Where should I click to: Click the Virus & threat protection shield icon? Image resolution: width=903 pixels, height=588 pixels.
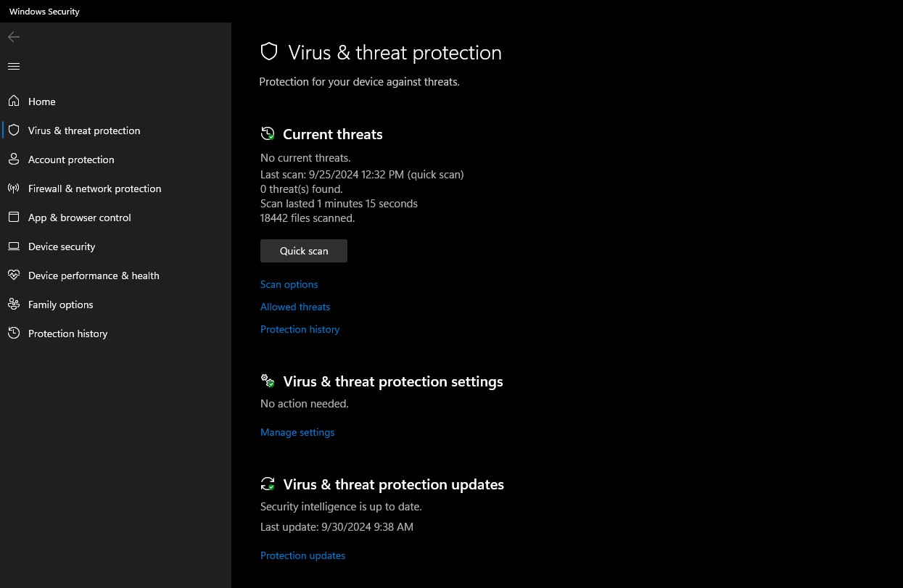pos(269,51)
